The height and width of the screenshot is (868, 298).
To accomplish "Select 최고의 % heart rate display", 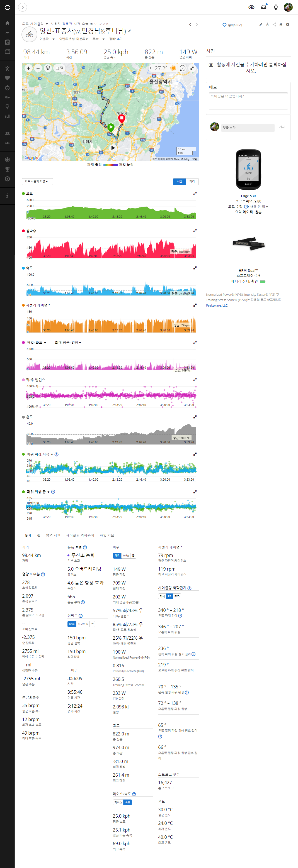I will (83, 624).
